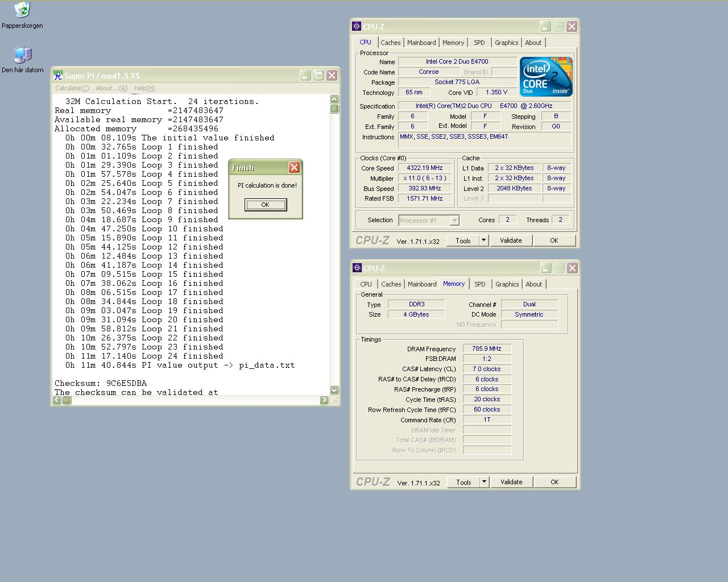Minimize the bottom CPU-Z Memory window

(x=546, y=268)
